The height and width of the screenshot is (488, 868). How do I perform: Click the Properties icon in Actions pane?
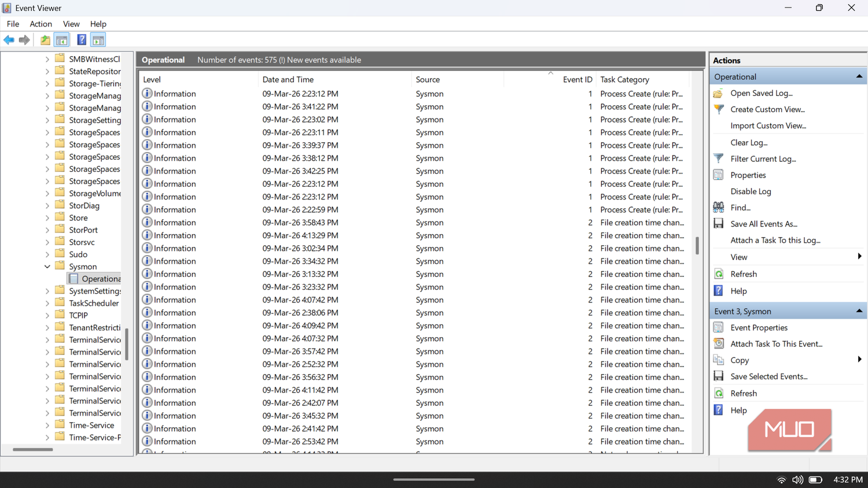pyautogui.click(x=718, y=175)
